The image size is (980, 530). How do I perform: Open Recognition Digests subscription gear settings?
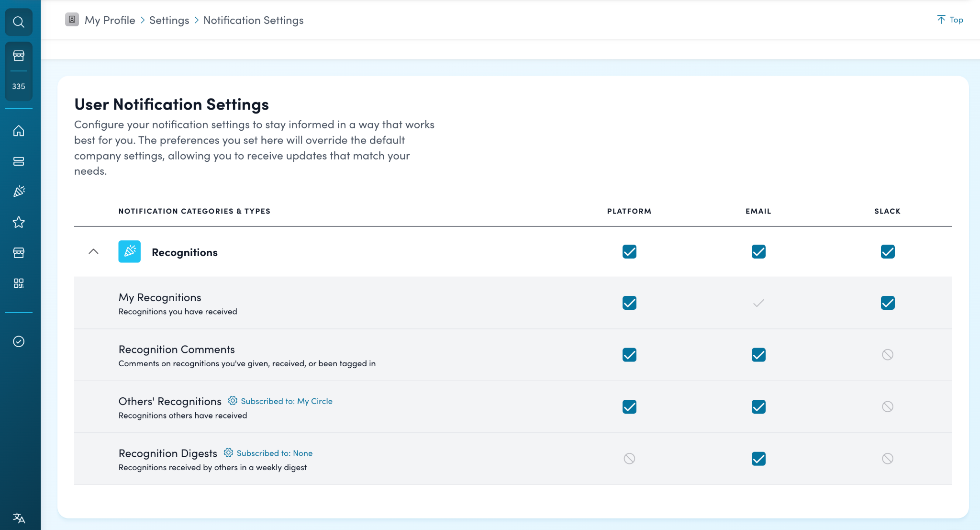[228, 453]
